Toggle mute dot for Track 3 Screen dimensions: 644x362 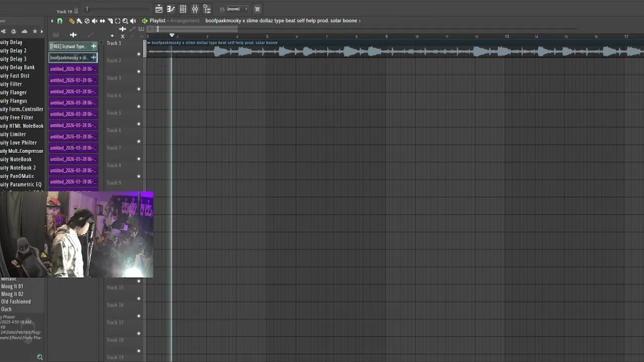click(139, 89)
